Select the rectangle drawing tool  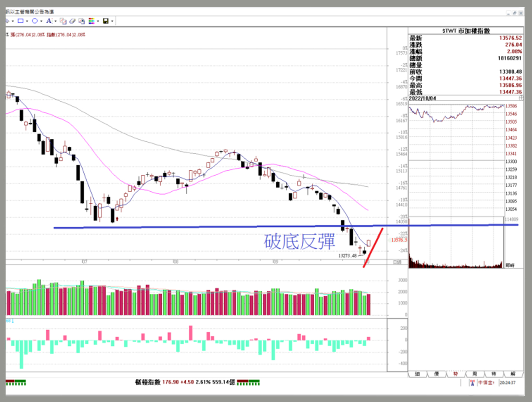pyautogui.click(x=20, y=21)
